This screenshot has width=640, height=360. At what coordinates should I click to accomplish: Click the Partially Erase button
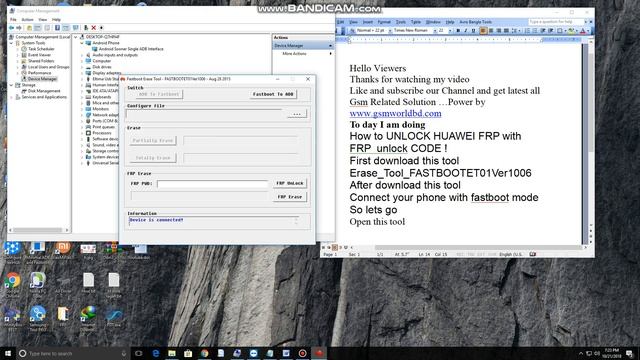153,140
